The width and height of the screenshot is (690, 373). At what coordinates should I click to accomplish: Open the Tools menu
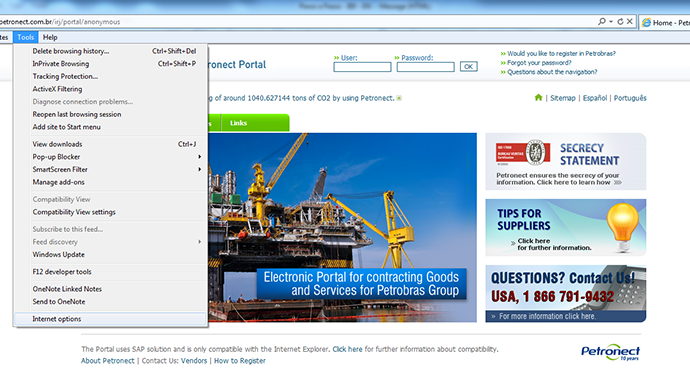(26, 37)
